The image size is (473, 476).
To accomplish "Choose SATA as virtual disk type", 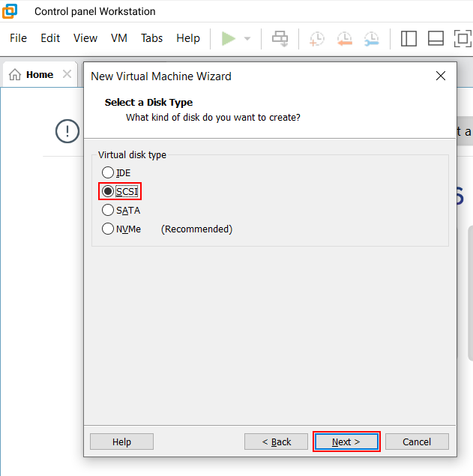I will click(108, 211).
